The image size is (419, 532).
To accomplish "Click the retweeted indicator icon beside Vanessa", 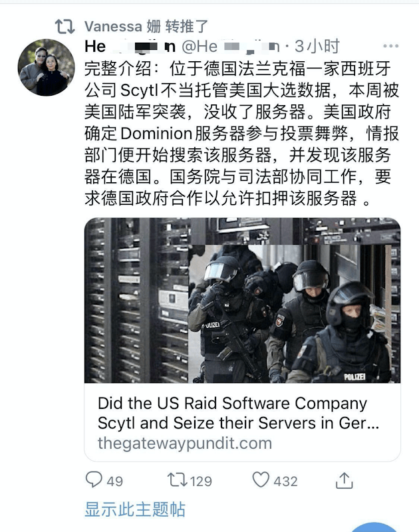I will [x=65, y=27].
